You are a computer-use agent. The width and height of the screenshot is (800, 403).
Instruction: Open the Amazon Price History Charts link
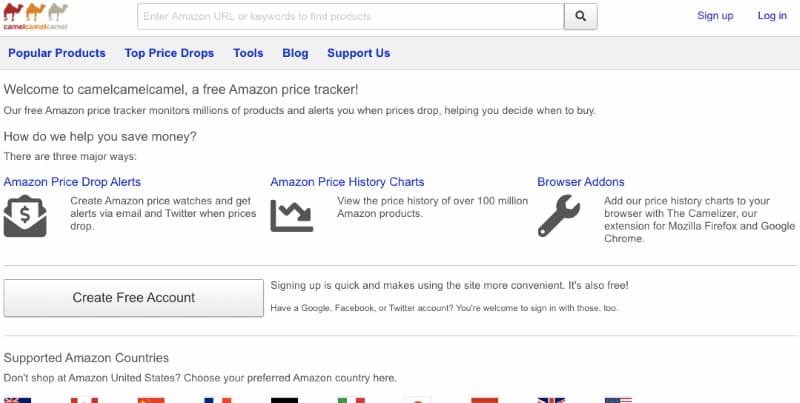tap(347, 182)
